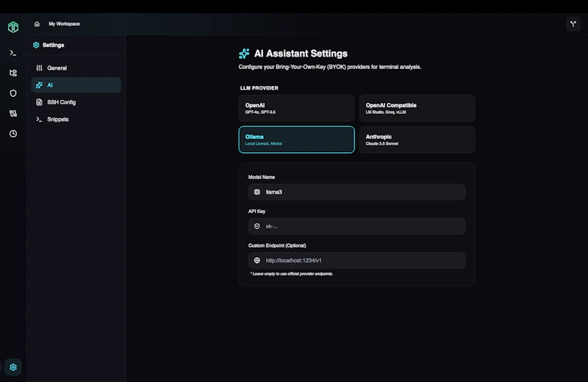This screenshot has height=382, width=588.
Task: Click the home icon beside My Workspace
Action: 37,24
